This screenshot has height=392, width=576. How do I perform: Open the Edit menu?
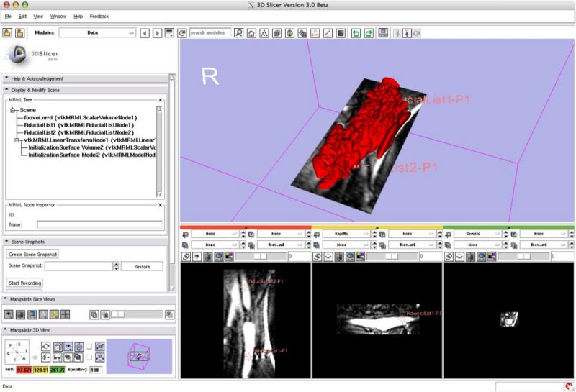22,17
